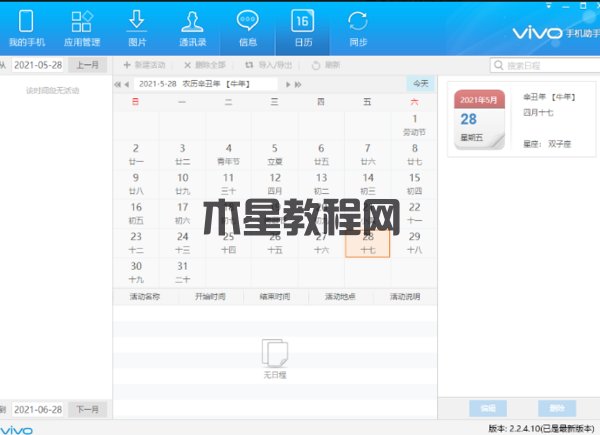Open 通讯录 contacts section
This screenshot has width=600, height=435.
click(192, 29)
